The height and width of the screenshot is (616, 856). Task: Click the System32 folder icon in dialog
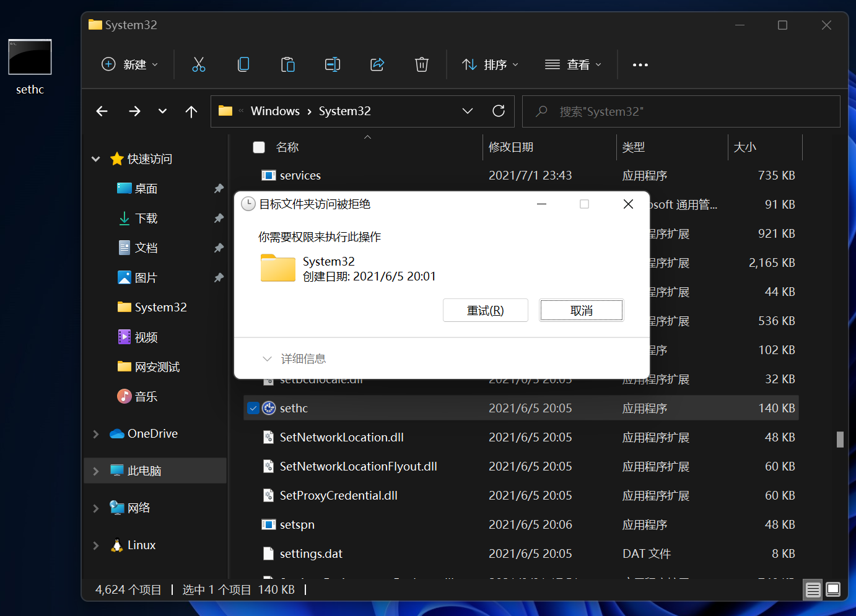[x=278, y=268]
